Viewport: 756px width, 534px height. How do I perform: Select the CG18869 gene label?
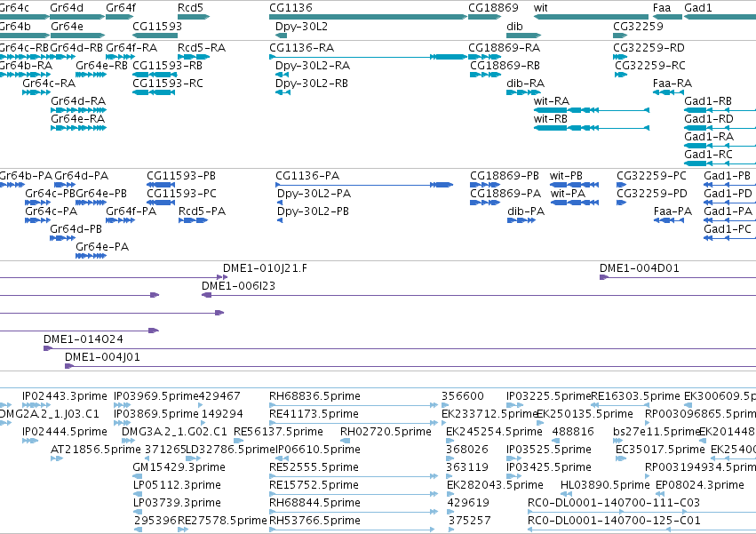coord(493,8)
